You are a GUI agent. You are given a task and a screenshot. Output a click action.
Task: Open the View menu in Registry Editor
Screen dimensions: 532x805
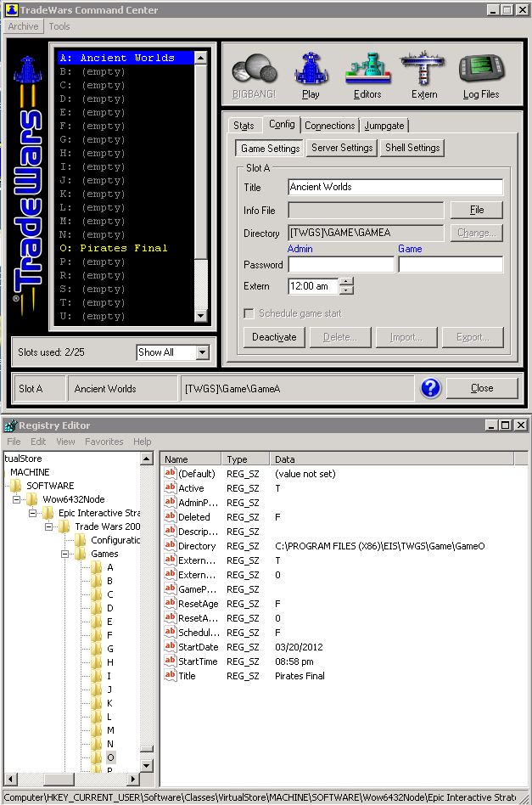coord(65,442)
